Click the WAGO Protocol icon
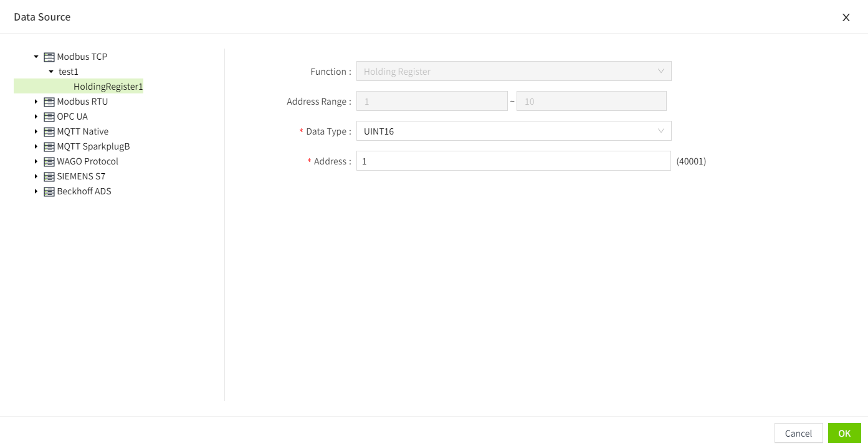 click(x=49, y=161)
